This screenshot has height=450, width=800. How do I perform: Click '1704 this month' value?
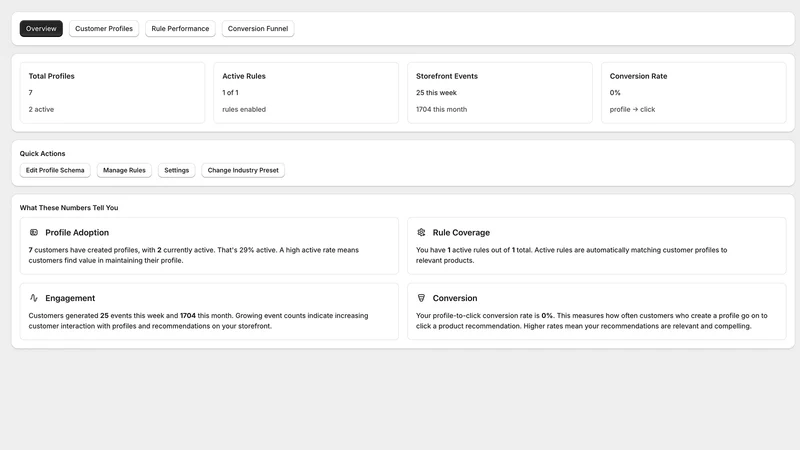tap(441, 109)
